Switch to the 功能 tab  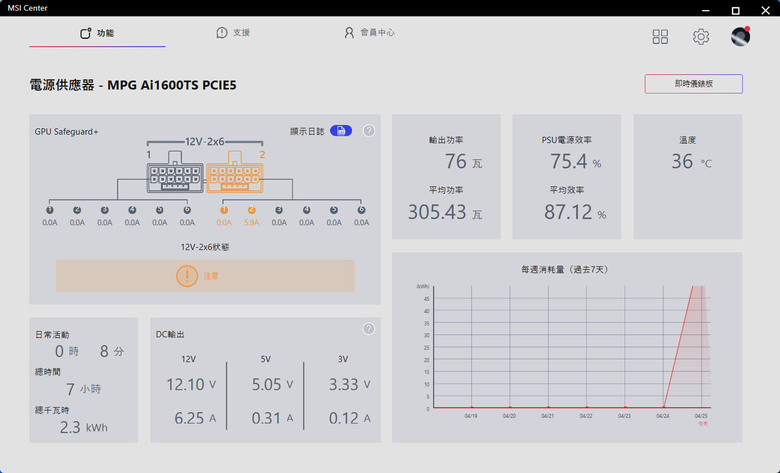tap(97, 33)
